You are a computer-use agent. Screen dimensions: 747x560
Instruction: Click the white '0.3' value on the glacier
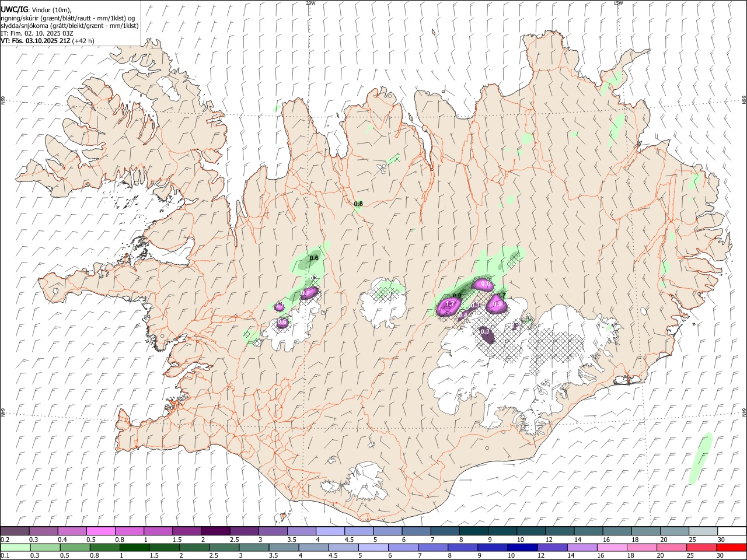point(484,331)
